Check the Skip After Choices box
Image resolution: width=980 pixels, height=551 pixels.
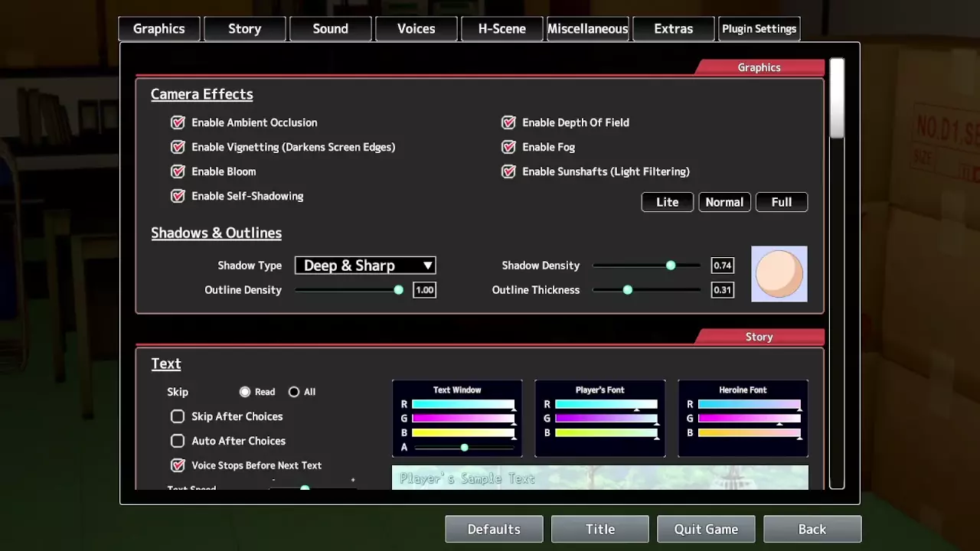(x=178, y=416)
